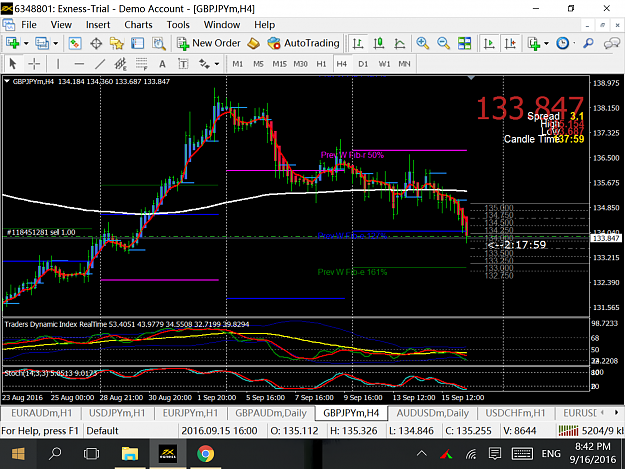
Task: Launch MetaEditor with the yellow diamond icon
Action: tap(253, 43)
